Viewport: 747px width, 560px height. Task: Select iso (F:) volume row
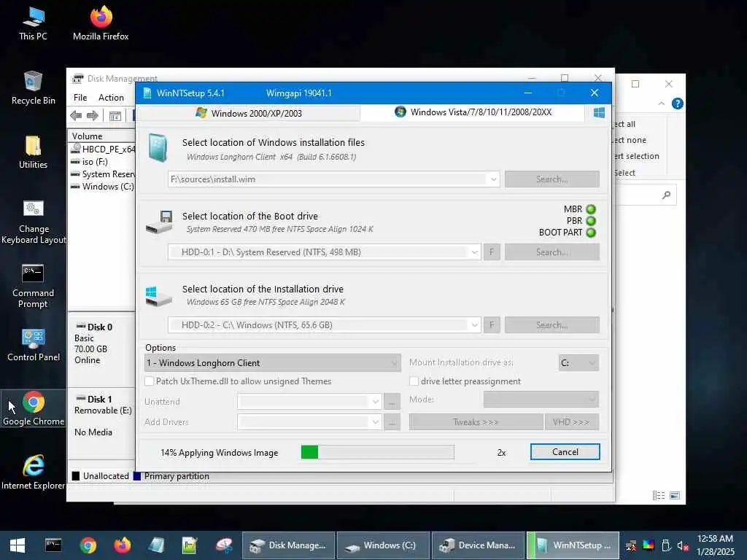tap(102, 162)
